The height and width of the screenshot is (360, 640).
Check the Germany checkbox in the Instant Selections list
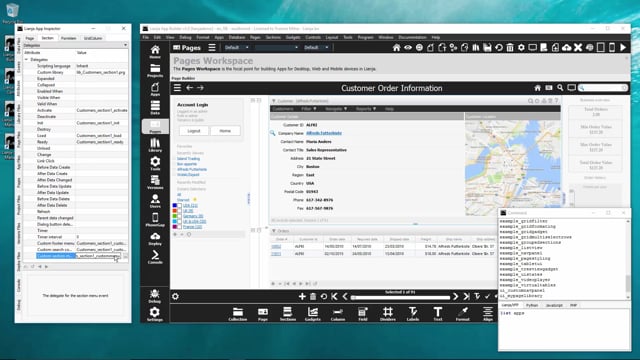[x=179, y=216]
